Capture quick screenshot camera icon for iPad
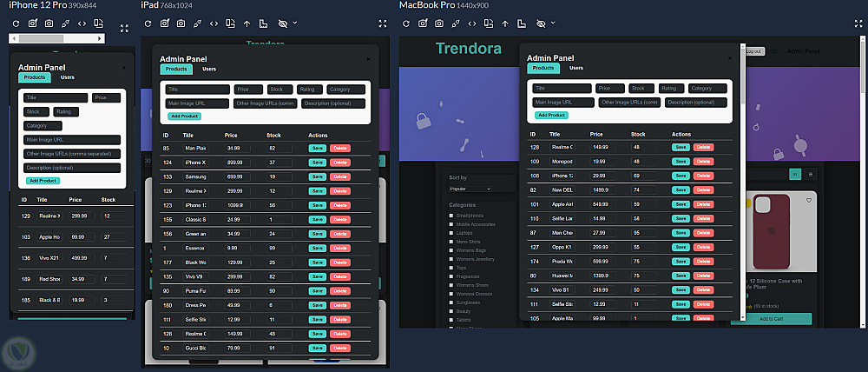Screen dimensions: 868x372 (x=181, y=23)
